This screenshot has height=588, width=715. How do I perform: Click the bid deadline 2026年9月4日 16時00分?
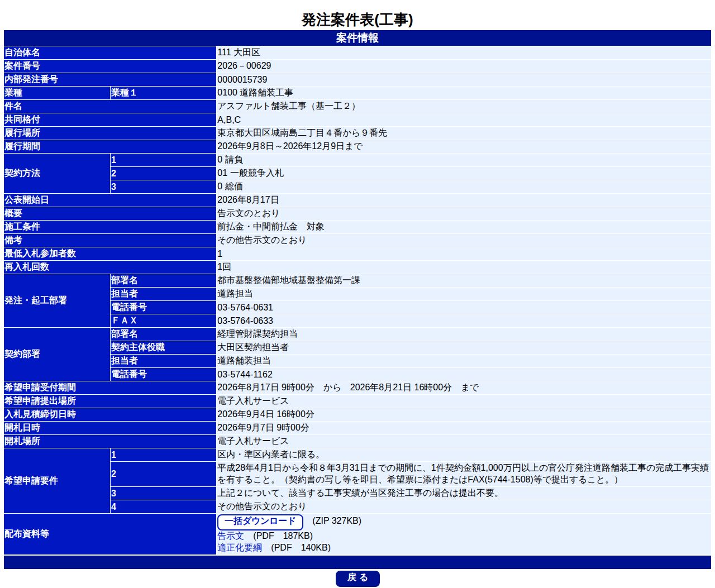266,414
